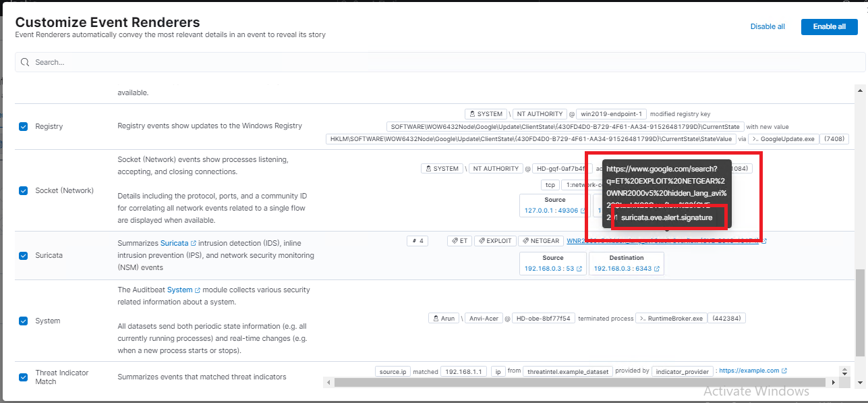Open the external link icon beside System

[198, 290]
